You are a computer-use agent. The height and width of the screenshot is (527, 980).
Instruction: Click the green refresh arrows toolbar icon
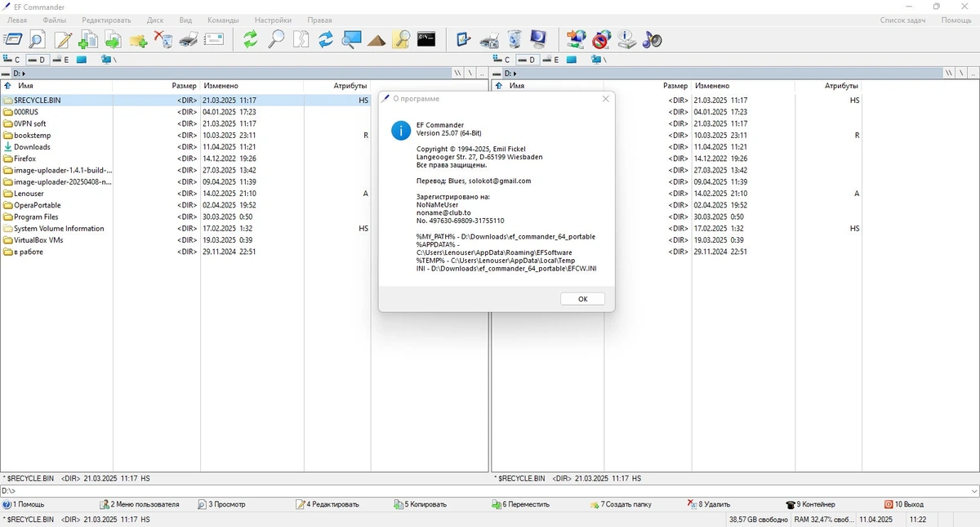pos(250,39)
